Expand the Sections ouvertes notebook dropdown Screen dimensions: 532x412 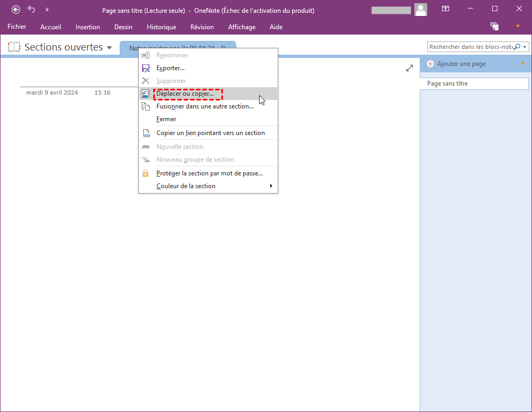coord(110,48)
